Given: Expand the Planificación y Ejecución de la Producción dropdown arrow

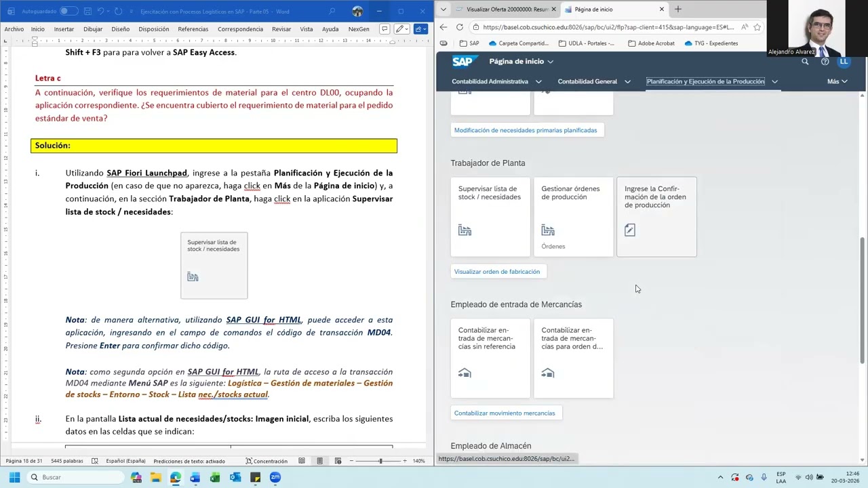Looking at the screenshot, I should click(x=774, y=81).
